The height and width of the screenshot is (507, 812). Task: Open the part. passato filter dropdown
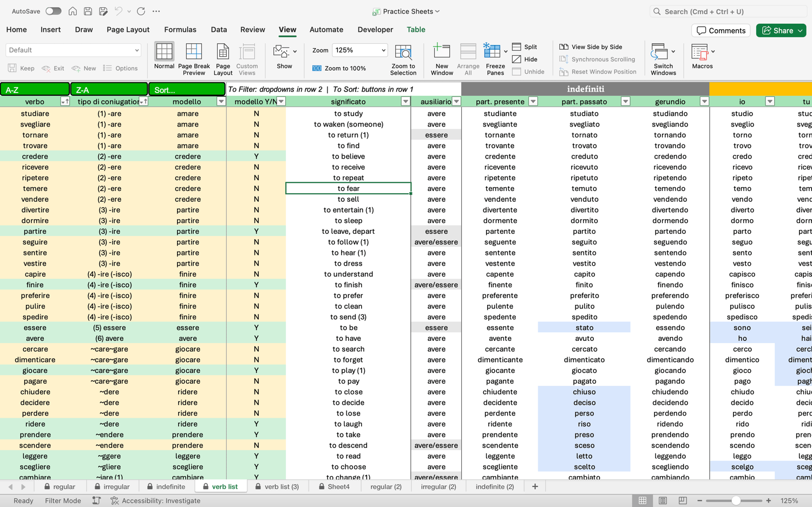[625, 102]
